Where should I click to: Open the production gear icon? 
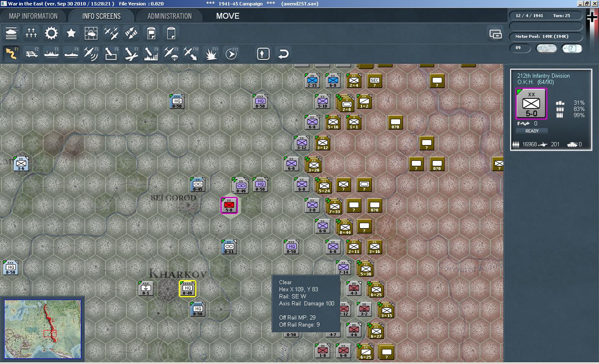point(51,33)
